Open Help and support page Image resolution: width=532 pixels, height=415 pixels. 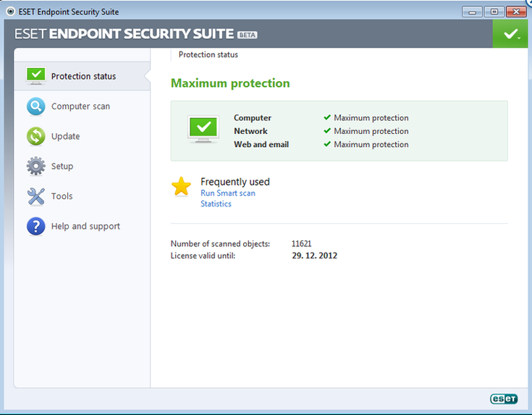tap(83, 226)
